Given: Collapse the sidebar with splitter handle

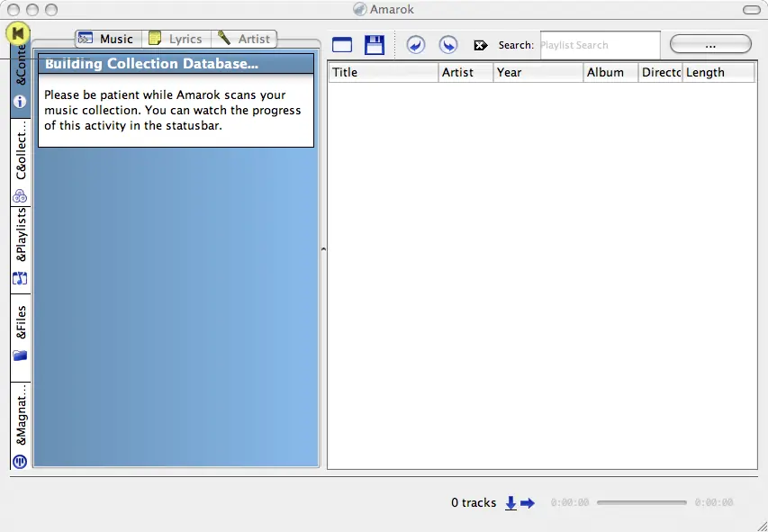Looking at the screenshot, I should pyautogui.click(x=323, y=249).
